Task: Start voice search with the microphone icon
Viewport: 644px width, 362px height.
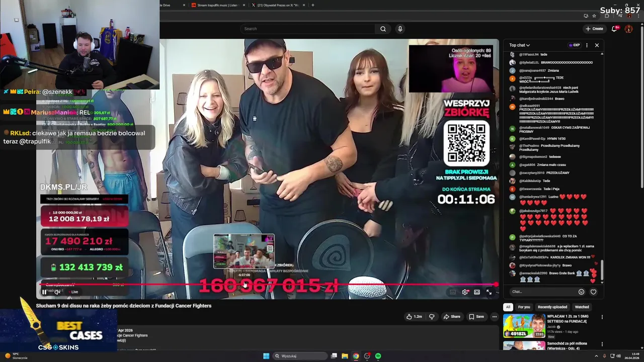Action: pos(400,29)
